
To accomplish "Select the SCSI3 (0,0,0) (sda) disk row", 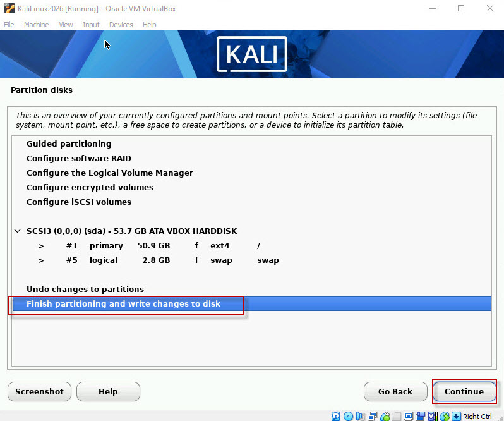I will point(251,231).
